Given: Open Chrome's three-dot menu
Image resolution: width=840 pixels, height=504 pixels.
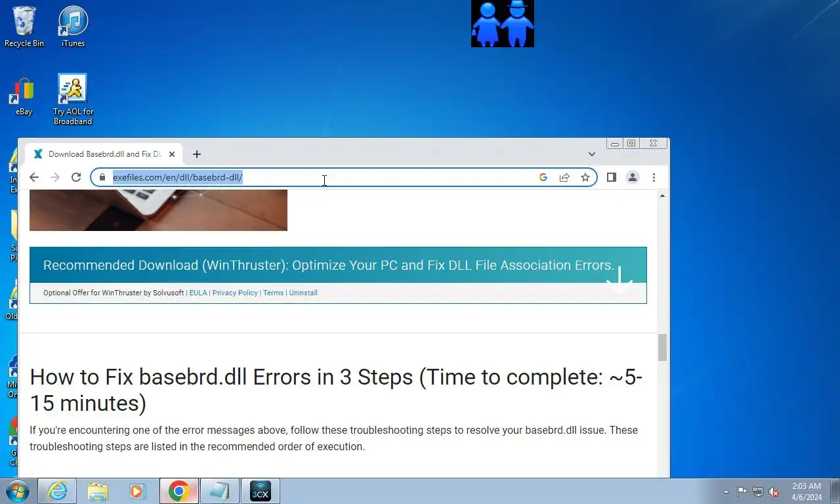Looking at the screenshot, I should [x=654, y=177].
